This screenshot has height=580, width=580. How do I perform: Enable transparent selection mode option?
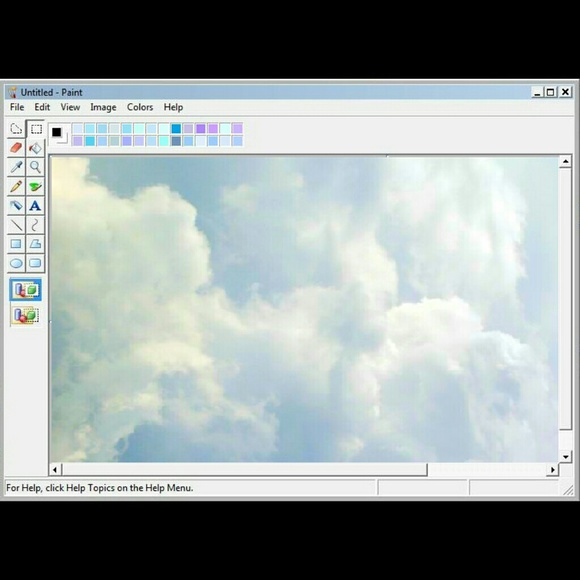click(x=26, y=315)
